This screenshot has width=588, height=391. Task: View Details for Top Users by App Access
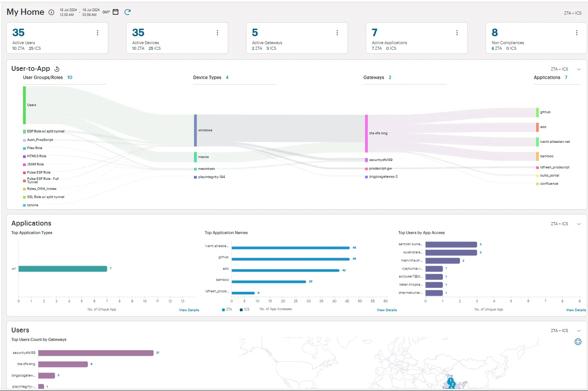(x=576, y=310)
